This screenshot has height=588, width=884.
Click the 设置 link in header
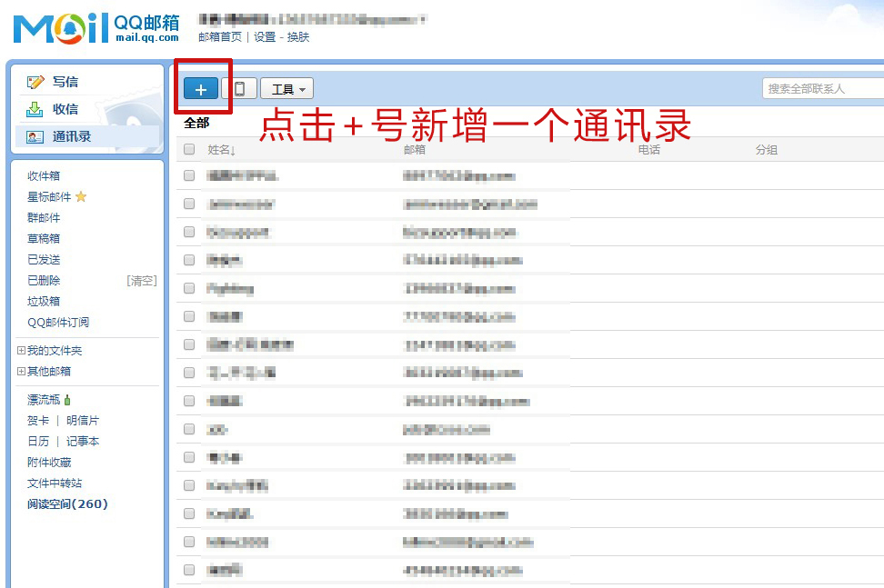[265, 37]
